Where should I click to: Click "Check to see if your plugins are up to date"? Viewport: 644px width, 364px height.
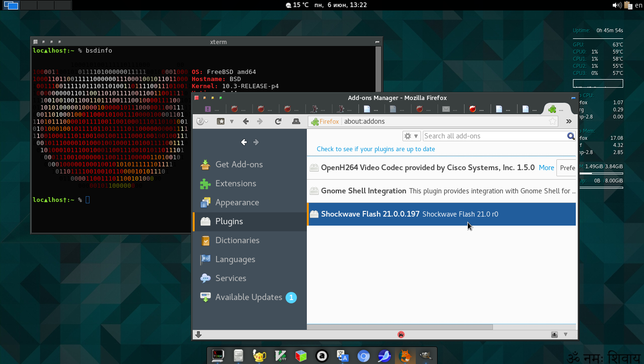[x=376, y=149]
